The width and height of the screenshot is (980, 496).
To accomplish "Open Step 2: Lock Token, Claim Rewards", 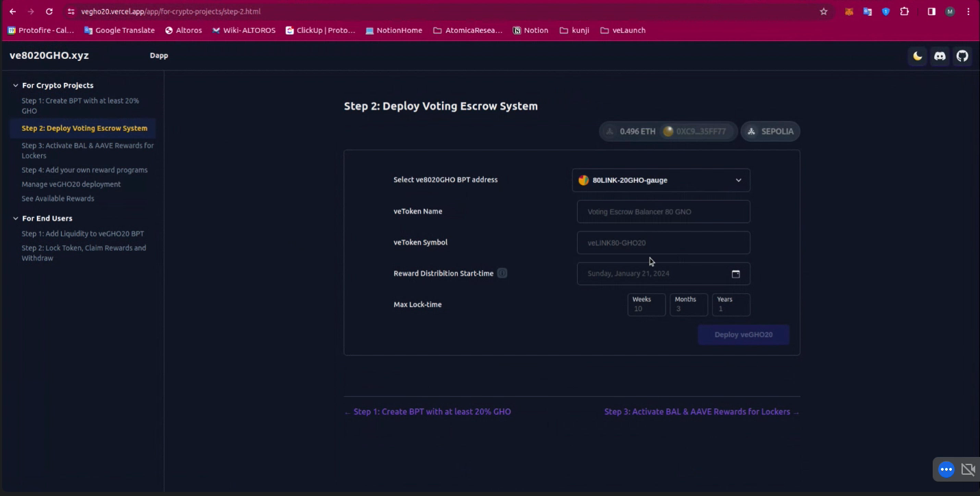I will point(84,253).
